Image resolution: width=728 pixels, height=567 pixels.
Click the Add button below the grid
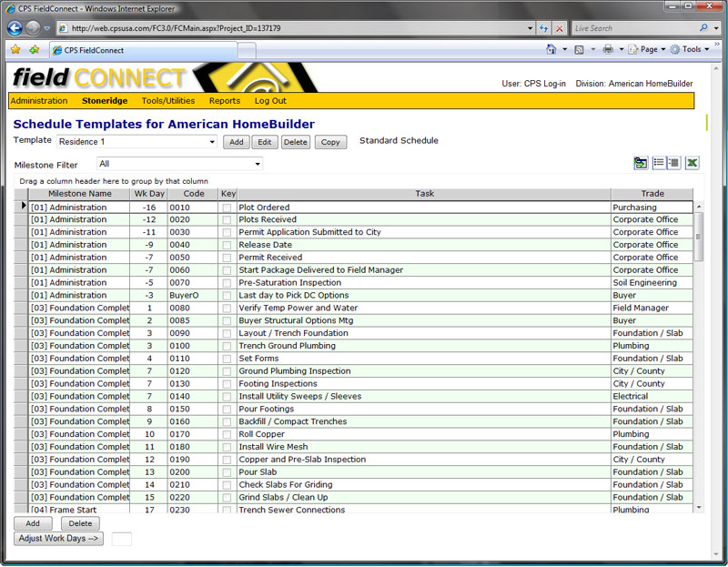pyautogui.click(x=33, y=523)
